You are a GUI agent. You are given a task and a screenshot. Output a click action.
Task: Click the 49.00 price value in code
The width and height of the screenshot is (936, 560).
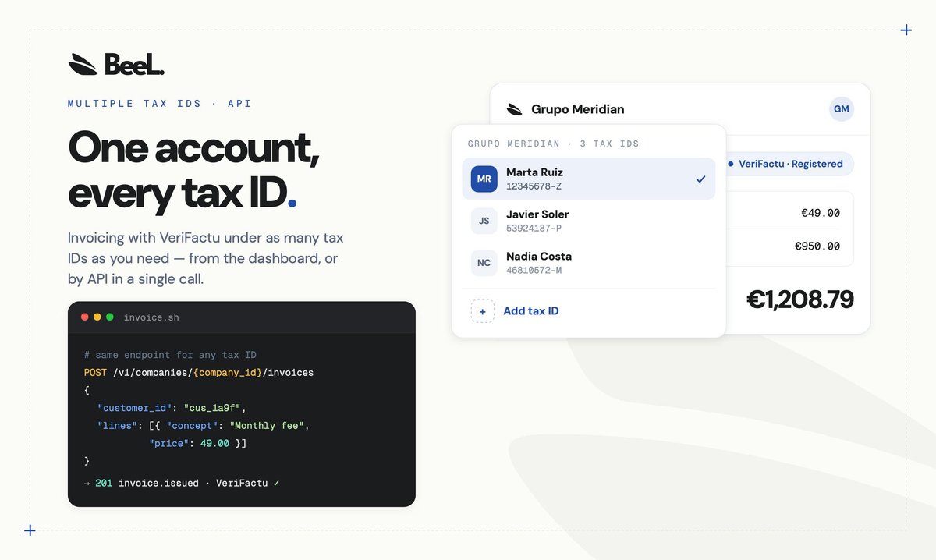pyautogui.click(x=214, y=443)
